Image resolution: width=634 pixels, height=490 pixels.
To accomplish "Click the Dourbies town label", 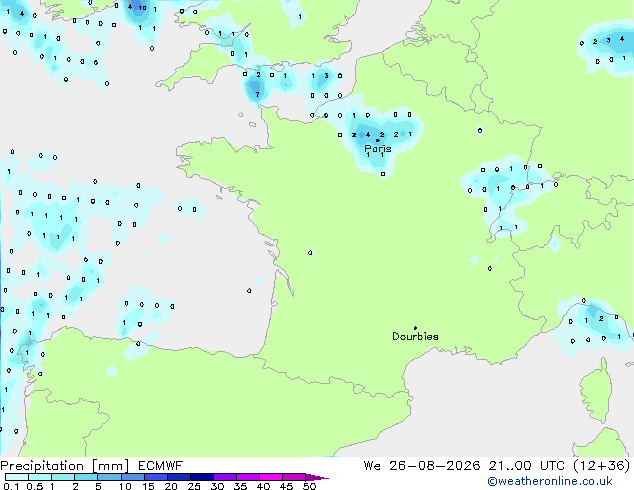I will point(415,336).
